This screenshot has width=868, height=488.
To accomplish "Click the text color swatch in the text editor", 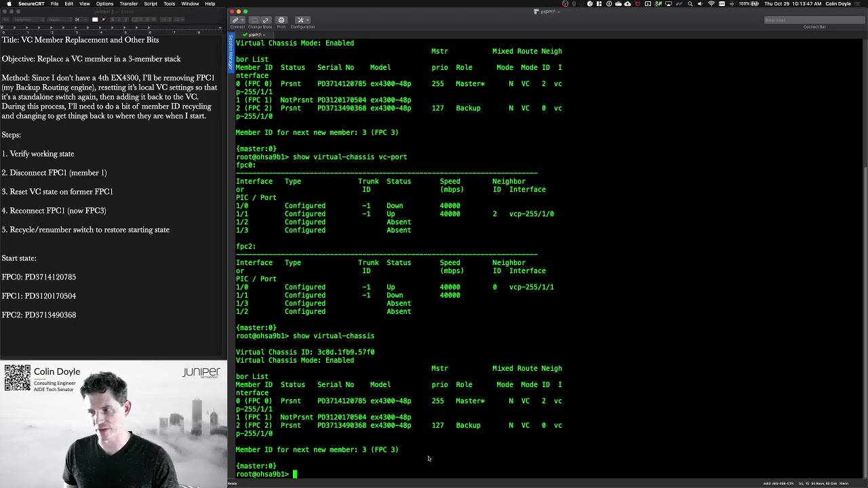I will click(95, 20).
